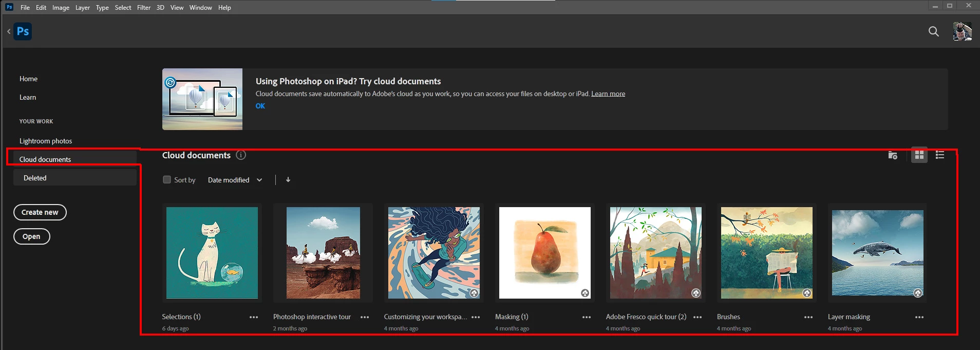980x350 pixels.
Task: Click the cloud documents banner image
Action: [x=202, y=99]
